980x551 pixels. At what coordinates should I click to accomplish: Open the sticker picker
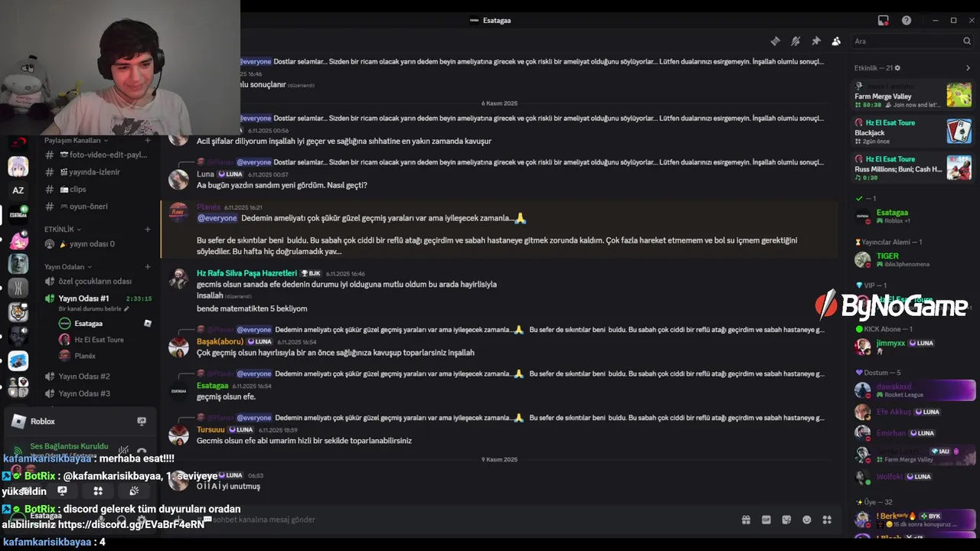coord(786,520)
